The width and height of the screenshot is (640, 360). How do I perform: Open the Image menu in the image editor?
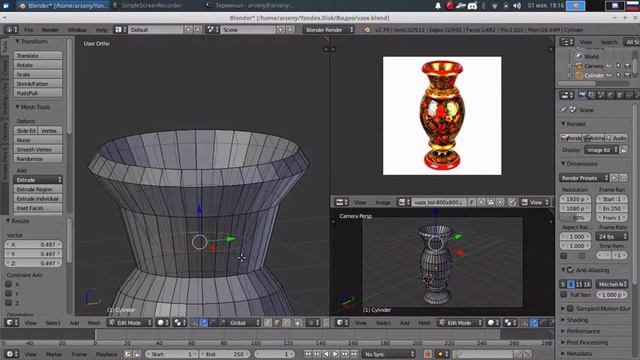pos(383,202)
